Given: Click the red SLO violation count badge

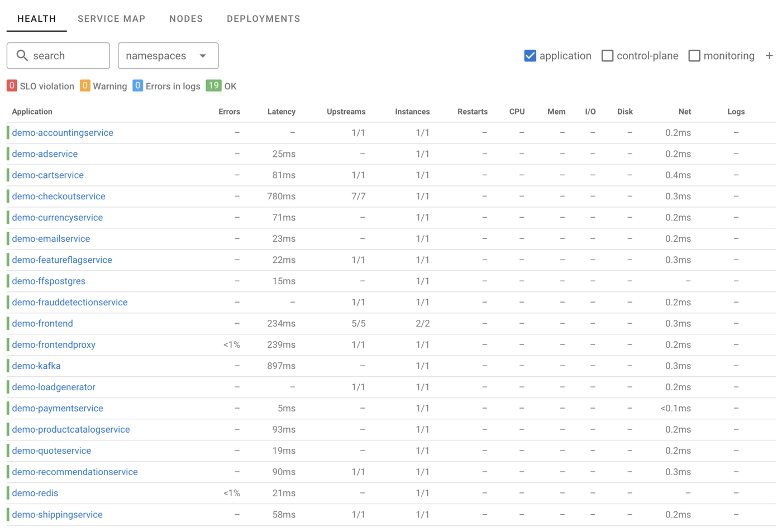Looking at the screenshot, I should (12, 86).
